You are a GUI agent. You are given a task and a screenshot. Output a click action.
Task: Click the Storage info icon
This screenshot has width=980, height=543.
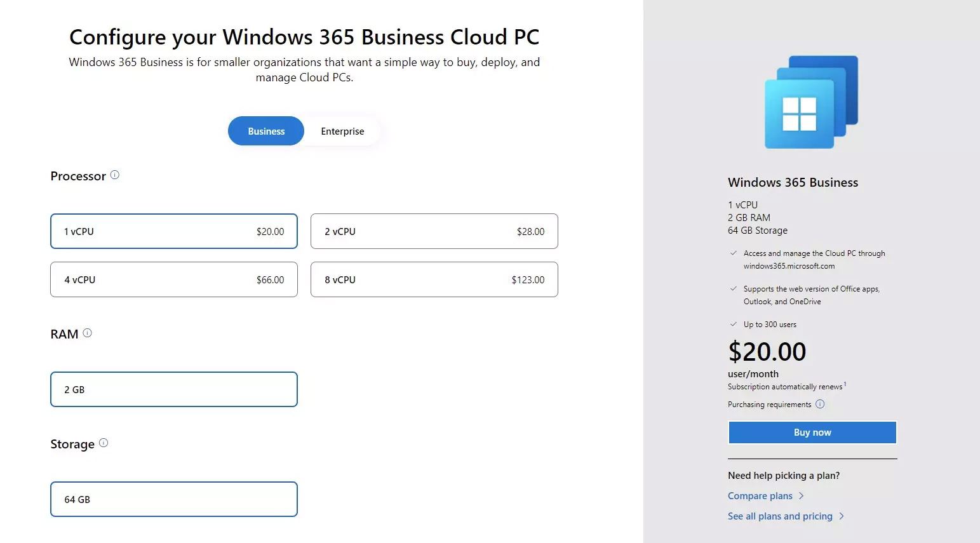tap(104, 443)
